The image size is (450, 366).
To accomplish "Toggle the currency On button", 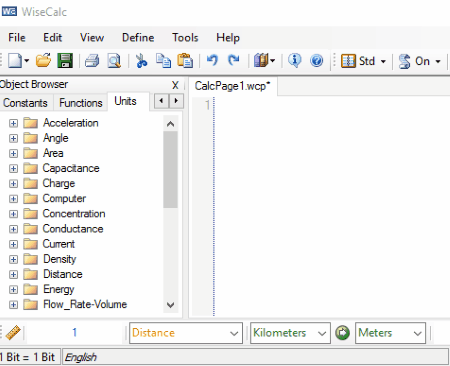I will (x=414, y=61).
